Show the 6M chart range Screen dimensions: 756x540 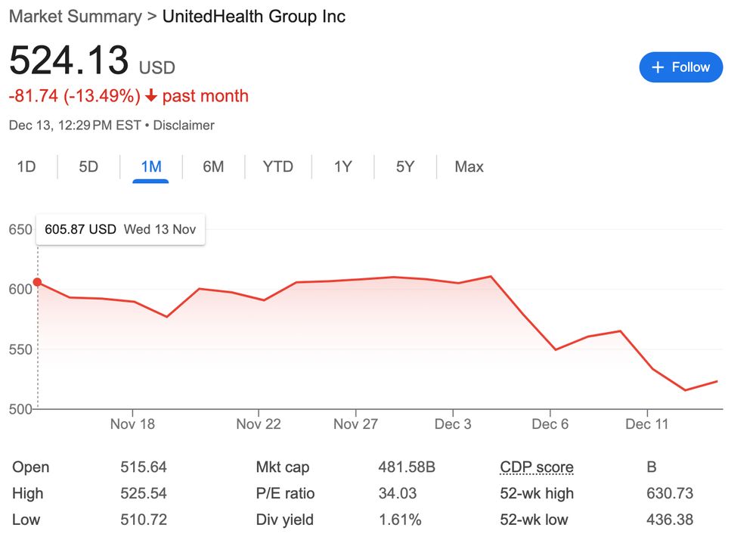[213, 167]
